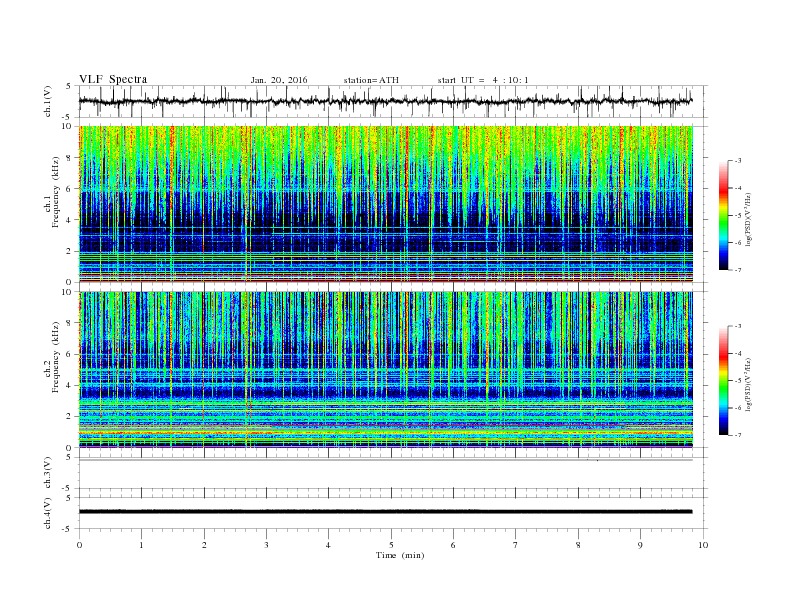The width and height of the screenshot is (792, 612).
Task: Click the lower ch.2 color scale bar
Action: [724, 380]
